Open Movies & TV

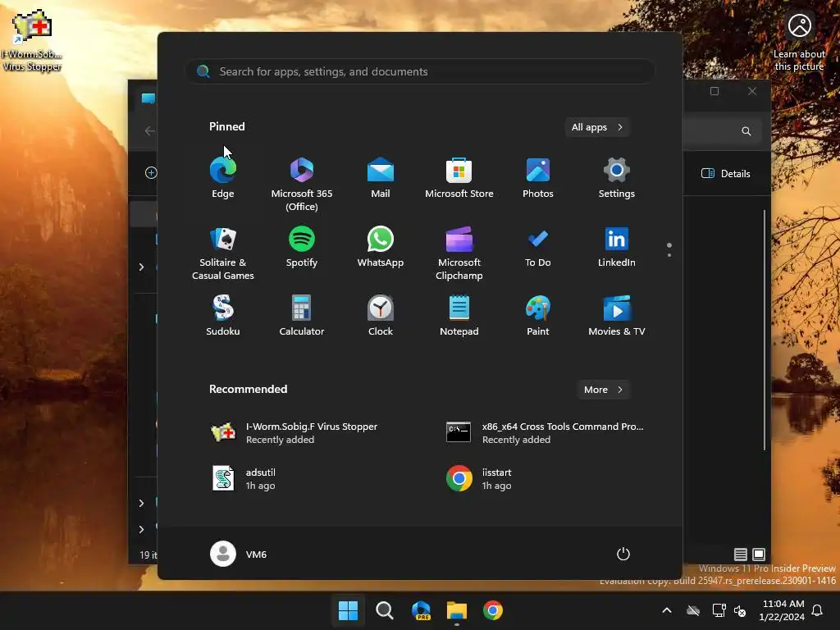click(617, 316)
